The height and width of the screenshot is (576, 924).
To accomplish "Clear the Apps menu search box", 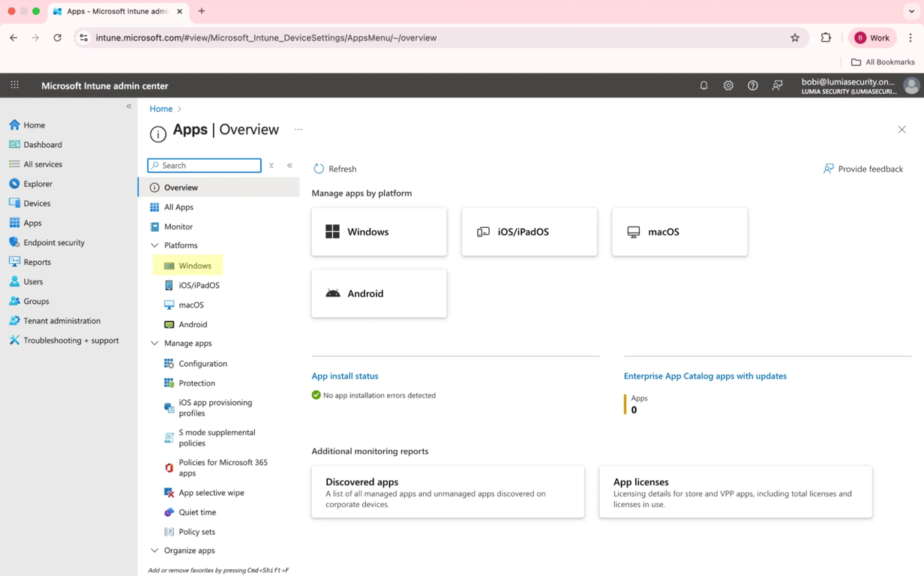I will tap(271, 165).
